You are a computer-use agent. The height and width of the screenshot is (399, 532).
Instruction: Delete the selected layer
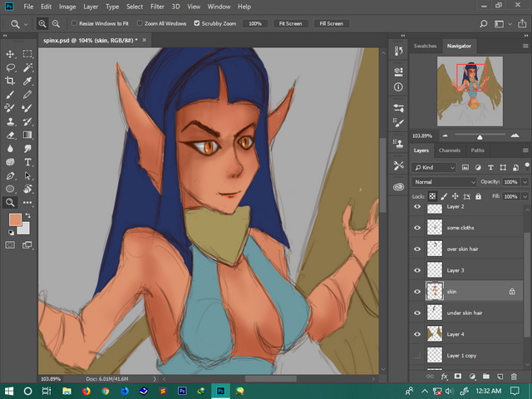pos(514,376)
